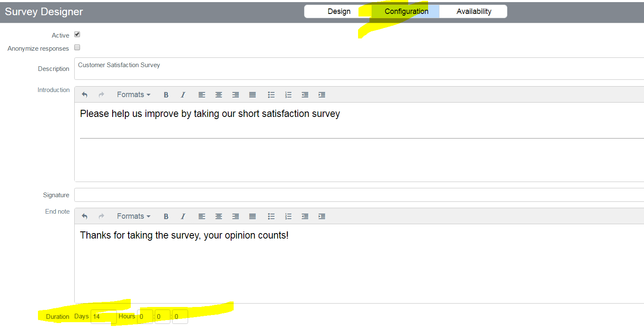Justify text in the Introduction editor
The width and height of the screenshot is (644, 334).
252,95
